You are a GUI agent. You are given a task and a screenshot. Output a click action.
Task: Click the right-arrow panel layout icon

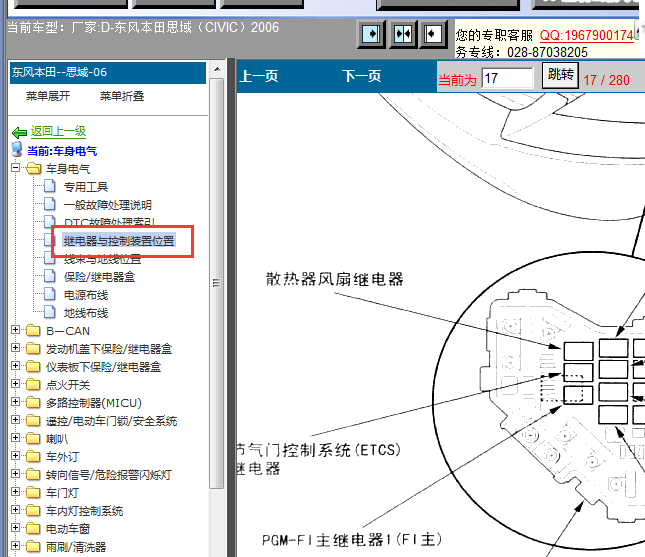click(x=371, y=34)
